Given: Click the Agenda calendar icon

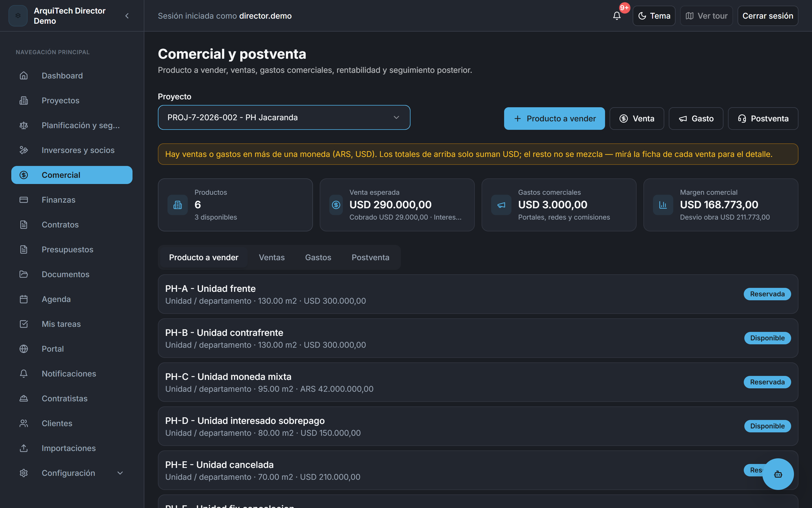Looking at the screenshot, I should click(x=23, y=299).
